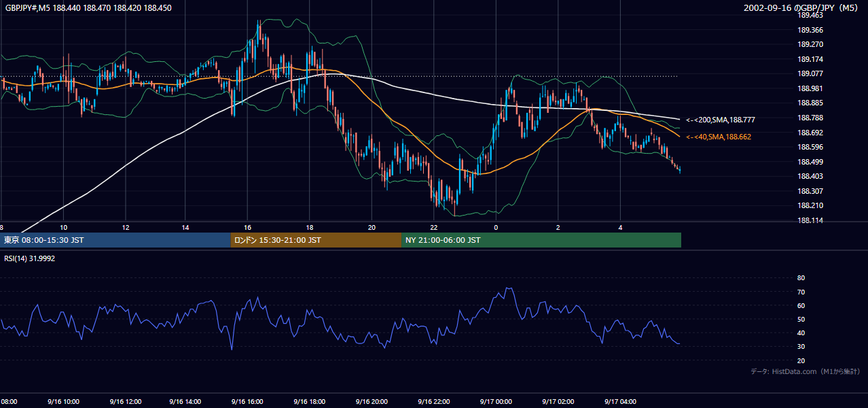Click the price axis value 189.077
868x408 pixels.
point(810,73)
